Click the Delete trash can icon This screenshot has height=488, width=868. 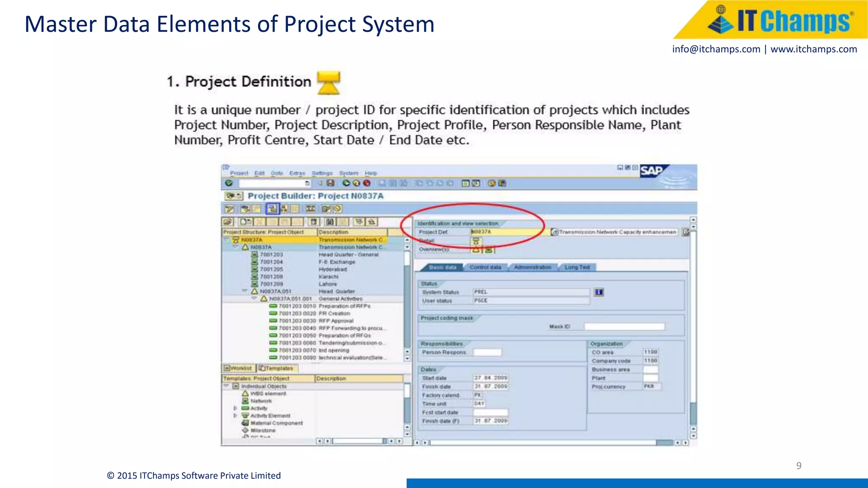point(314,222)
